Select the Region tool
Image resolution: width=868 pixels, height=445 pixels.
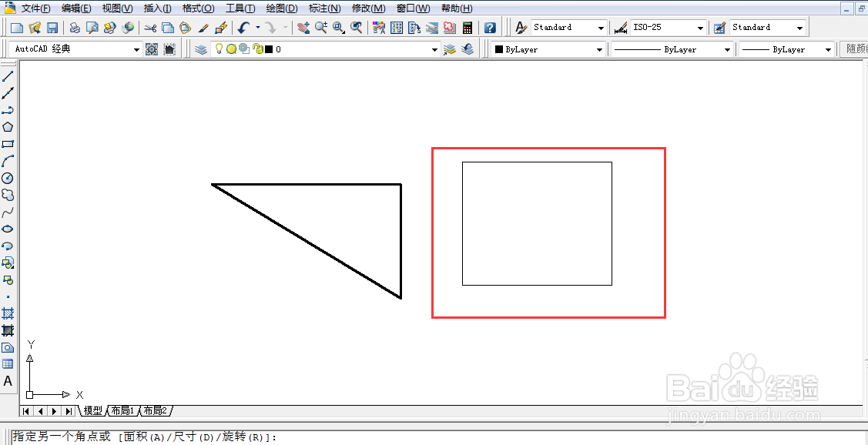point(8,347)
